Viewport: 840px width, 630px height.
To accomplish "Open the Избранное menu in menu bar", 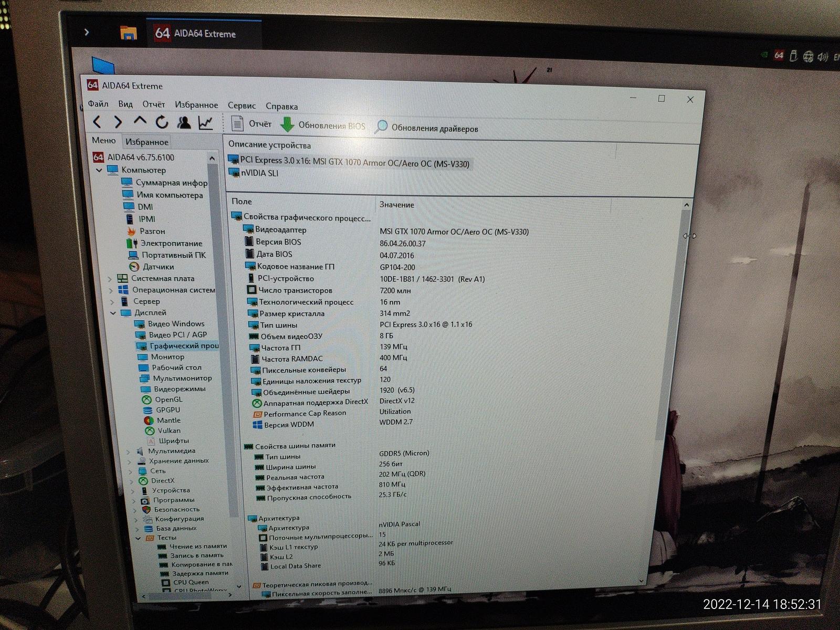I will point(196,105).
